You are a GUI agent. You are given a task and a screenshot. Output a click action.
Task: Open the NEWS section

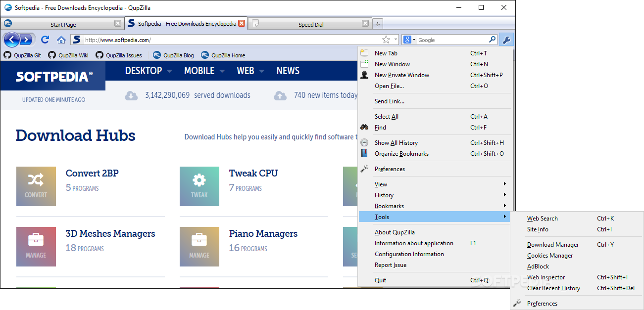click(x=288, y=71)
